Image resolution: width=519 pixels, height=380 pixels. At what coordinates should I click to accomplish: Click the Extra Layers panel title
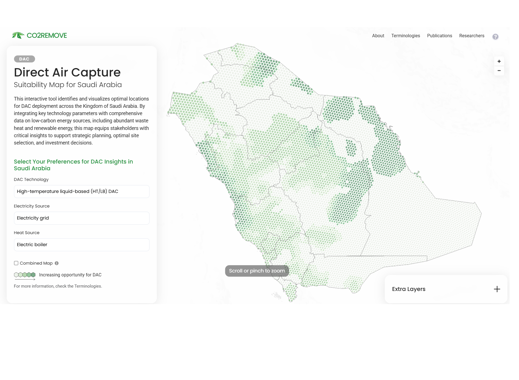[x=408, y=289]
